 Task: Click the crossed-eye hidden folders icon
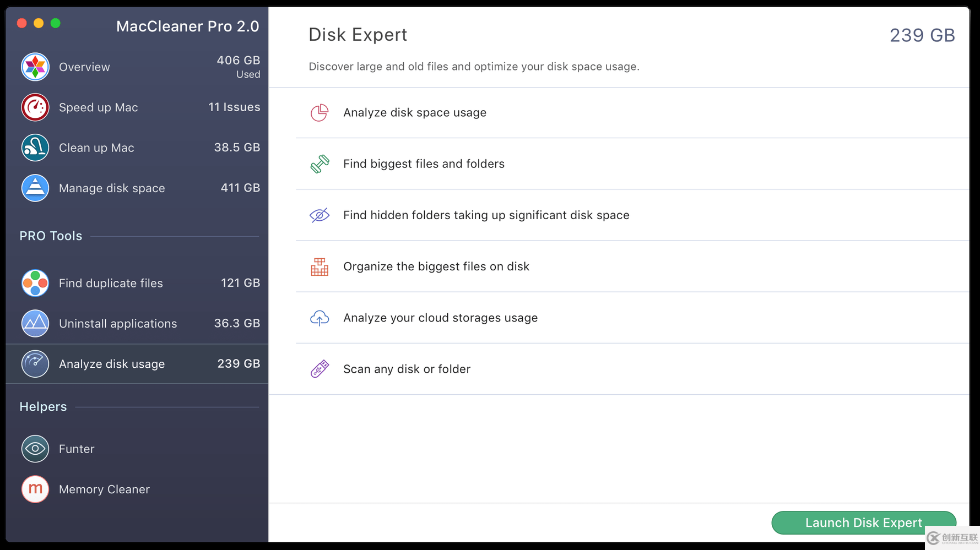320,215
